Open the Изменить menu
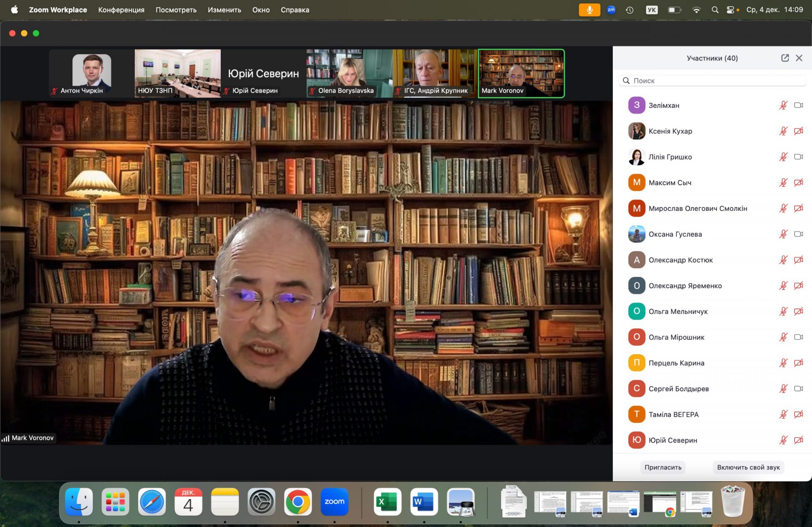Image resolution: width=812 pixels, height=527 pixels. click(x=224, y=10)
